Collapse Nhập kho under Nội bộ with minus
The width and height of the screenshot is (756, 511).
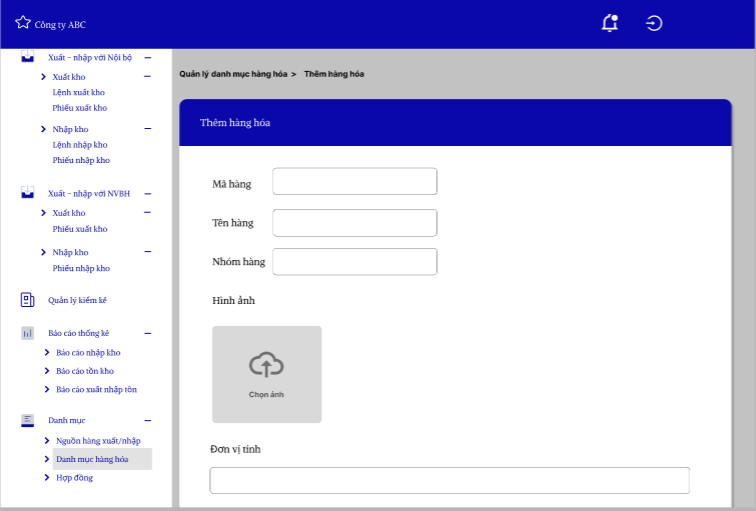tap(148, 128)
